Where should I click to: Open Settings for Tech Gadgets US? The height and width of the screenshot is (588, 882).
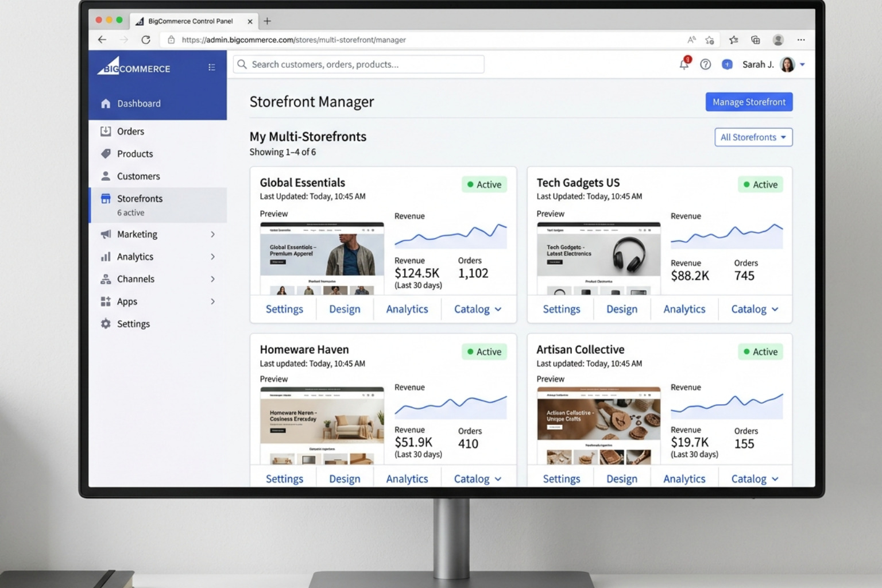[562, 309]
